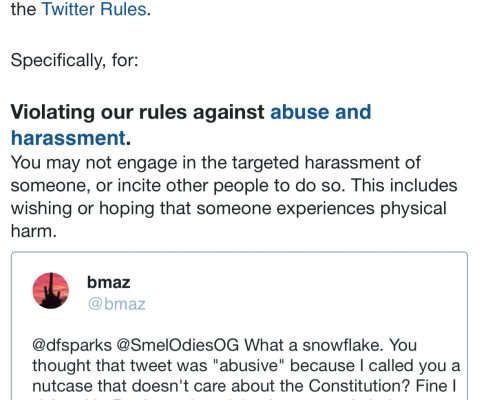Screen dimensions: 495x400
Task: Click the bold bmaz display name
Action: [109, 282]
